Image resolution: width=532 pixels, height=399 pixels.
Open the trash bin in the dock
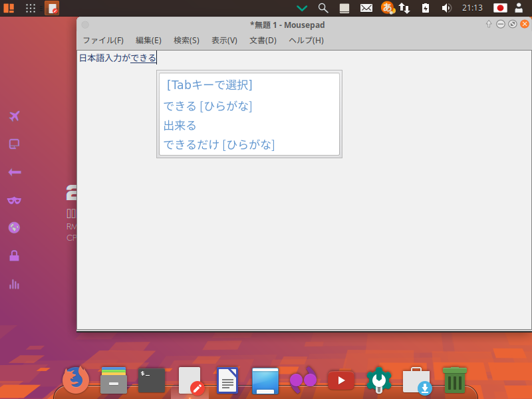tap(455, 380)
